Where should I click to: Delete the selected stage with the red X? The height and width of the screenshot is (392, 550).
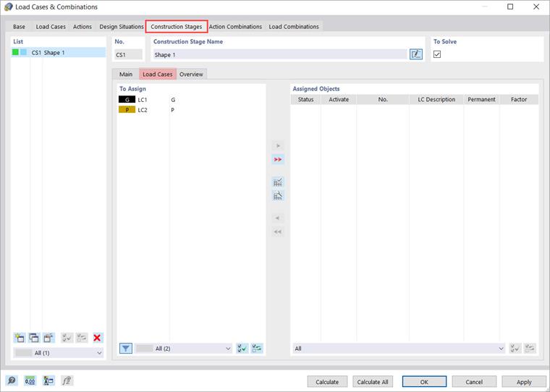pos(97,338)
